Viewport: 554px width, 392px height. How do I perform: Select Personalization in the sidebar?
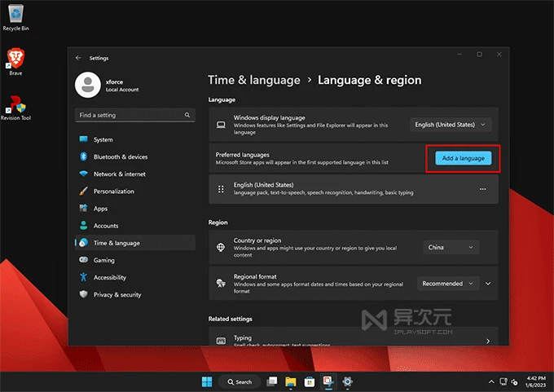point(113,192)
